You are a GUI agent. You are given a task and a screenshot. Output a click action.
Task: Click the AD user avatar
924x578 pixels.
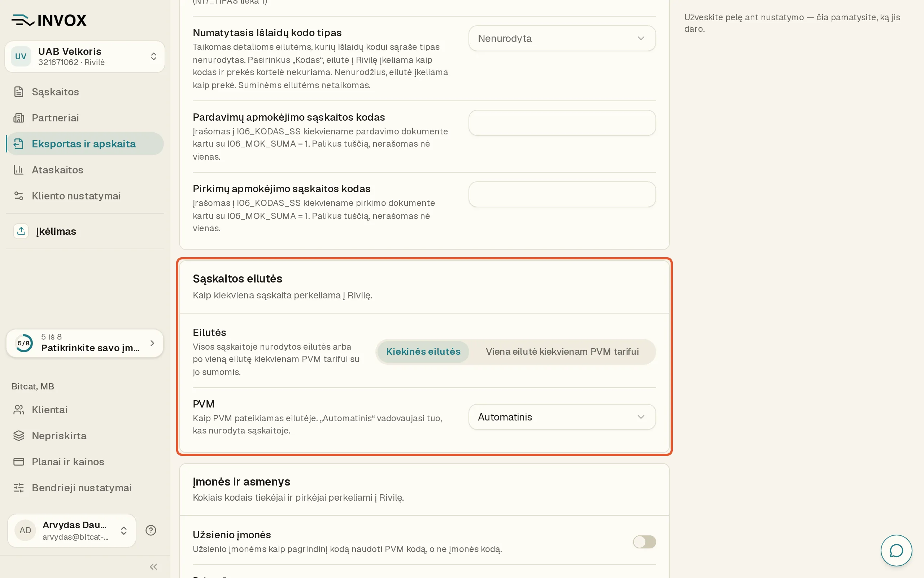pyautogui.click(x=25, y=530)
